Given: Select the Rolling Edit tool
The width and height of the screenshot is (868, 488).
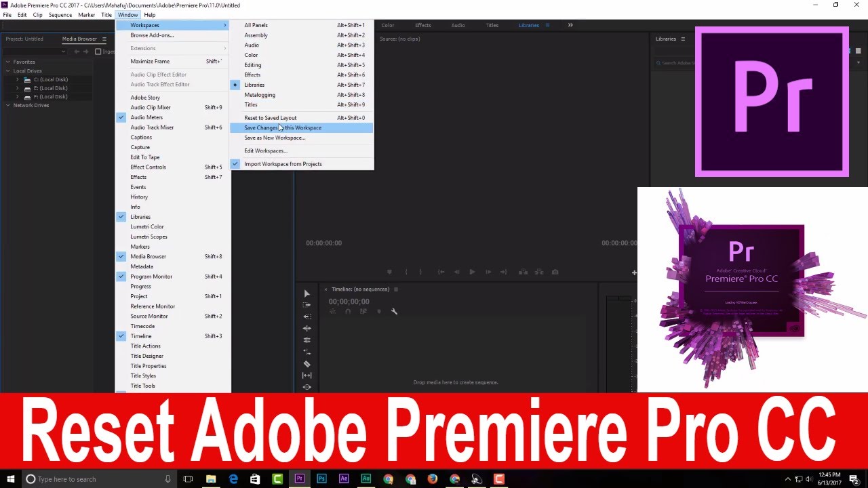Looking at the screenshot, I should 307,340.
